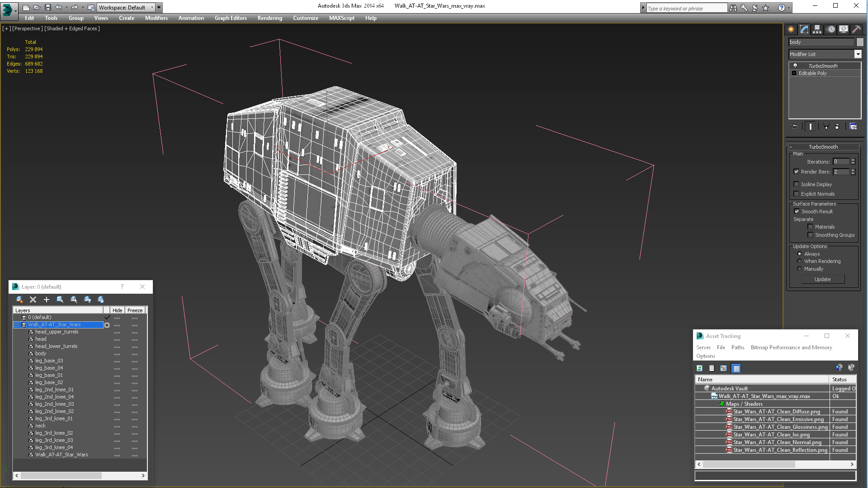
Task: Open the Hierarchy command panel tab
Action: [817, 29]
